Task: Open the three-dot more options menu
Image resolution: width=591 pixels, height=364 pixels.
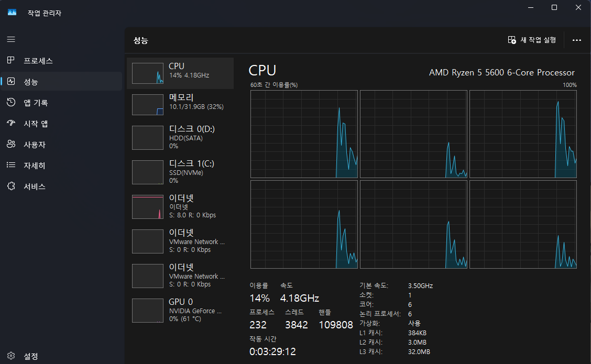Action: point(577,40)
